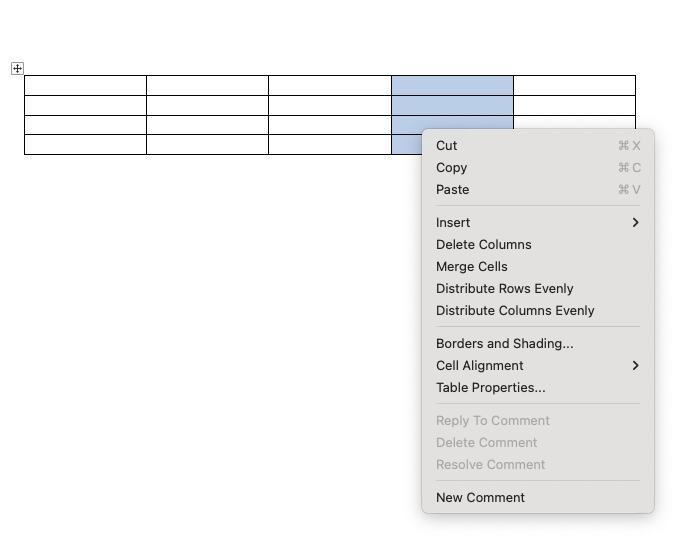
Task: Expand the Insert submenu arrow
Action: click(x=635, y=223)
